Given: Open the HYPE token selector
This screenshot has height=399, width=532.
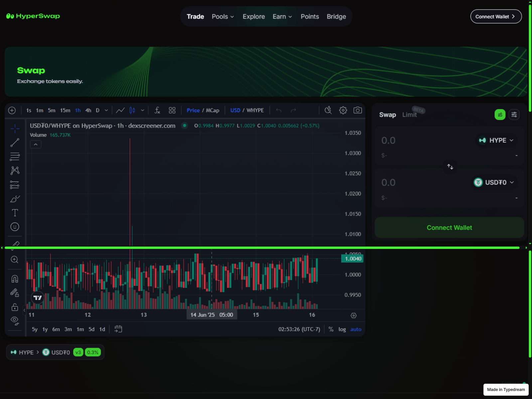Looking at the screenshot, I should tap(496, 140).
